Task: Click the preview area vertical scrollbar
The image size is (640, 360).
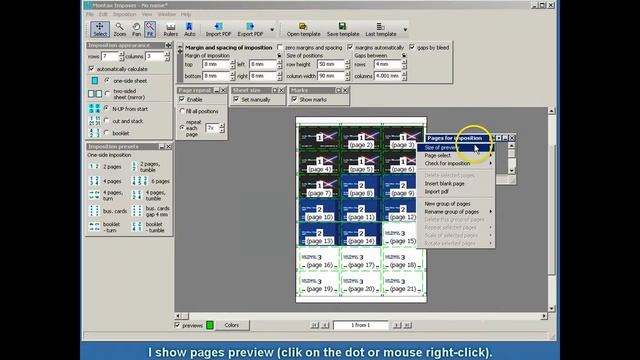Action: 551,209
